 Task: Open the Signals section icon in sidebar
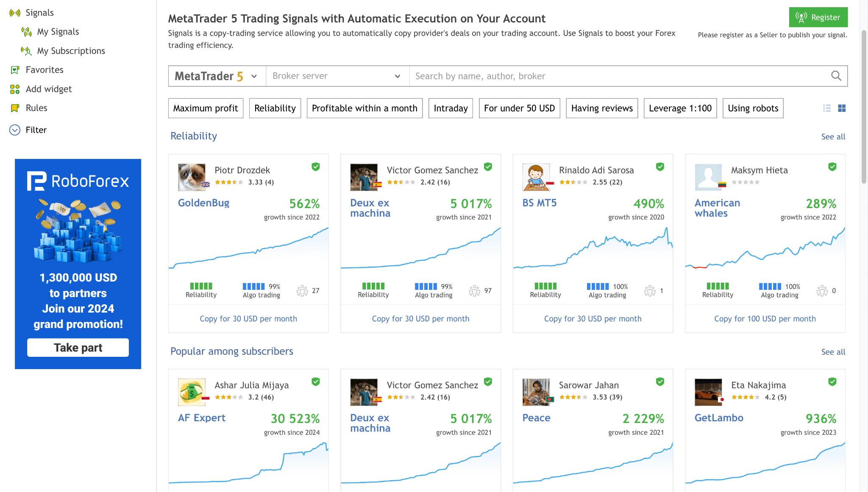point(15,13)
